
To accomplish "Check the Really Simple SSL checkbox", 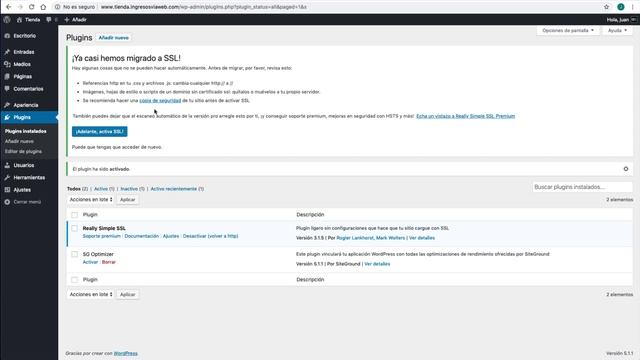I will pos(74,229).
